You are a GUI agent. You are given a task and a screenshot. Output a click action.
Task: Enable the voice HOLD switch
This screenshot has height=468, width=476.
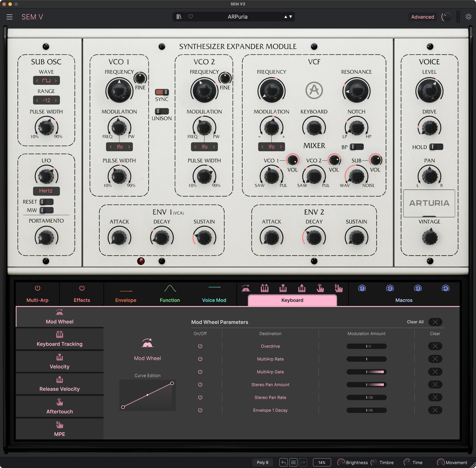436,147
